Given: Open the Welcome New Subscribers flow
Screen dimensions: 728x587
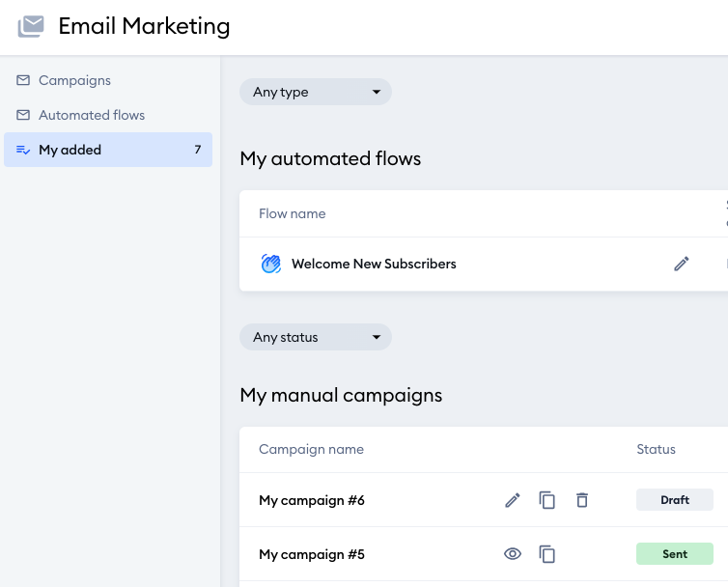Looking at the screenshot, I should click(x=374, y=264).
